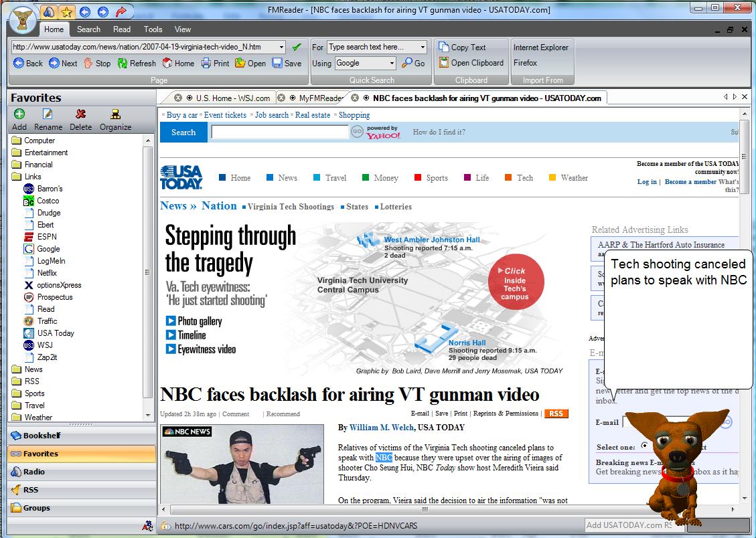Open the Photo gallery link
The image size is (756, 538).
[200, 321]
